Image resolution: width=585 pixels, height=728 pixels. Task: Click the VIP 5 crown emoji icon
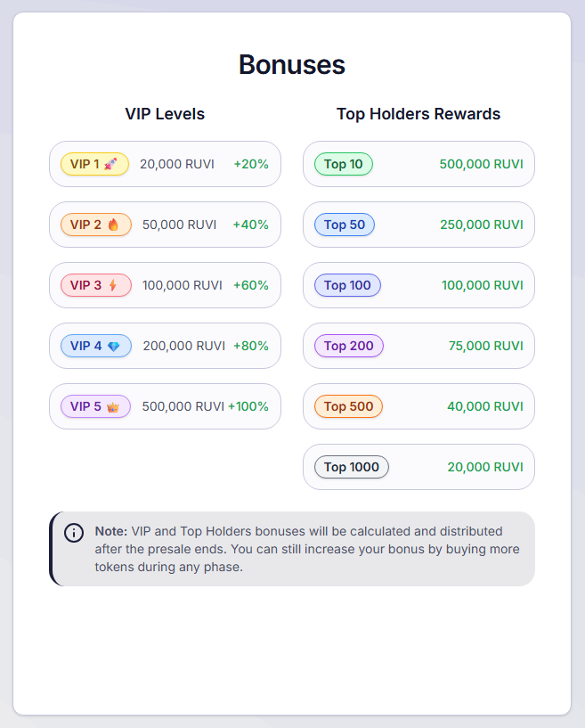pyautogui.click(x=114, y=406)
